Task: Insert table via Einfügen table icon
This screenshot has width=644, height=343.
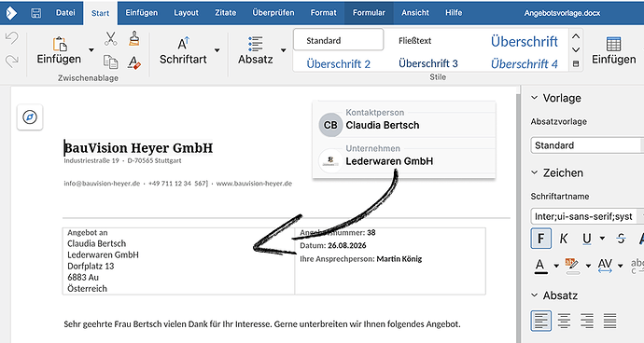Action: click(613, 44)
